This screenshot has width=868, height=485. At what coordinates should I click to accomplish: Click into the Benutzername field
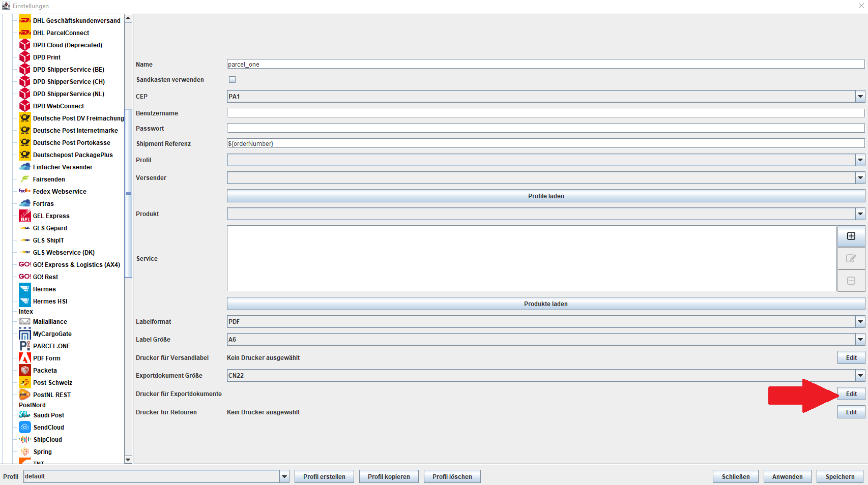click(x=546, y=113)
